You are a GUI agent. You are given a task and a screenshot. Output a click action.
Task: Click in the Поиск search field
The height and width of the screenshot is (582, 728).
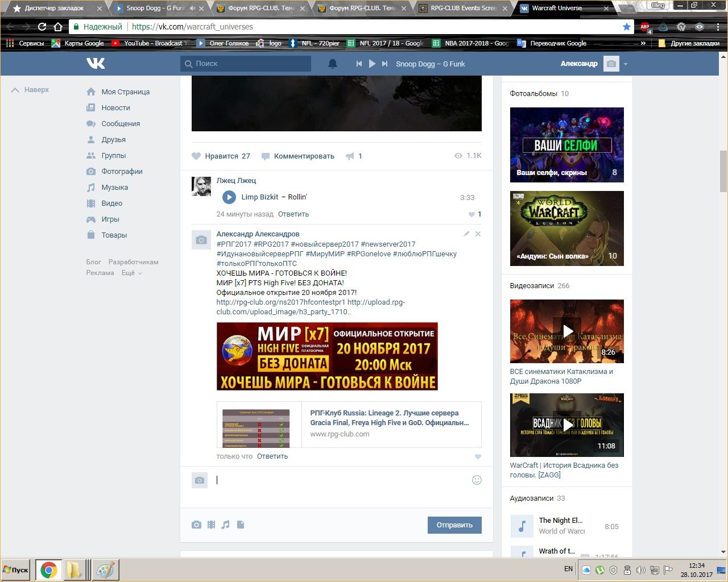[246, 64]
